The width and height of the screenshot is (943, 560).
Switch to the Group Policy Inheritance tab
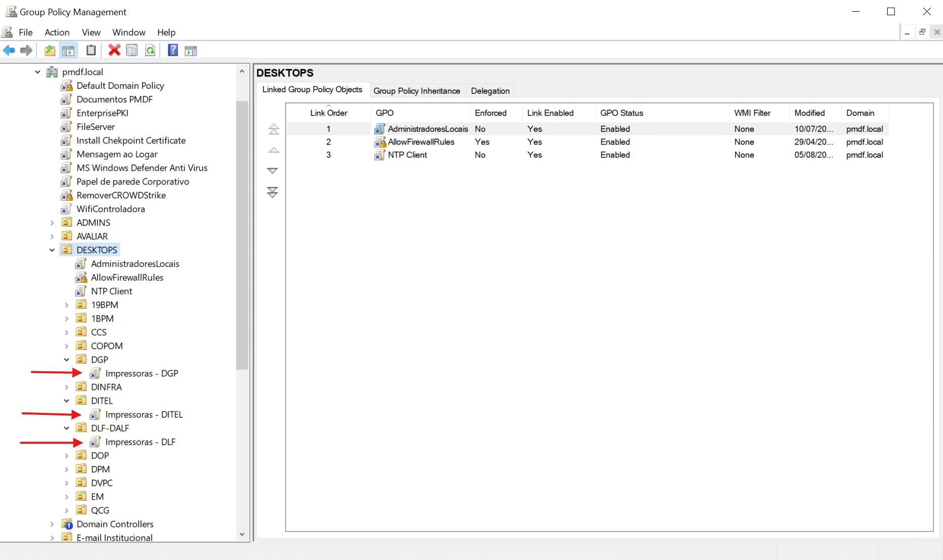coord(416,91)
